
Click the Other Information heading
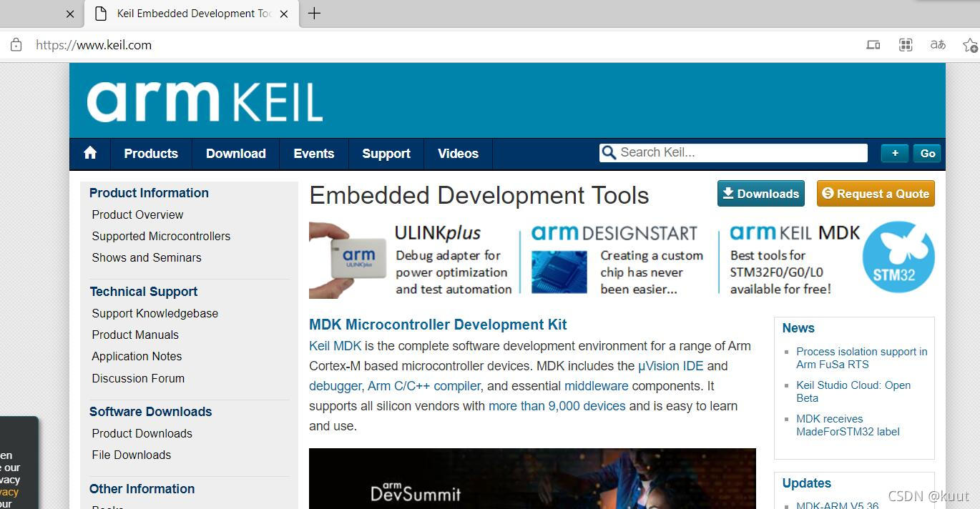[142, 489]
